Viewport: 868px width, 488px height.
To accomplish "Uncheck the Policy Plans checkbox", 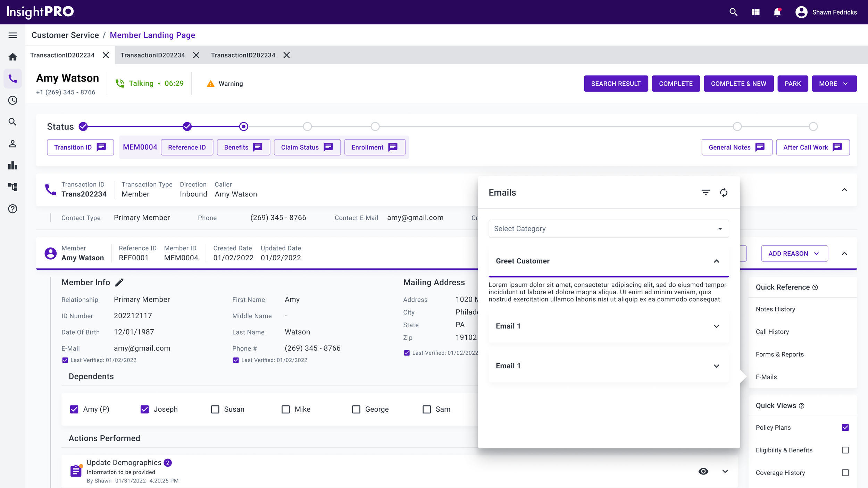I will click(x=845, y=427).
